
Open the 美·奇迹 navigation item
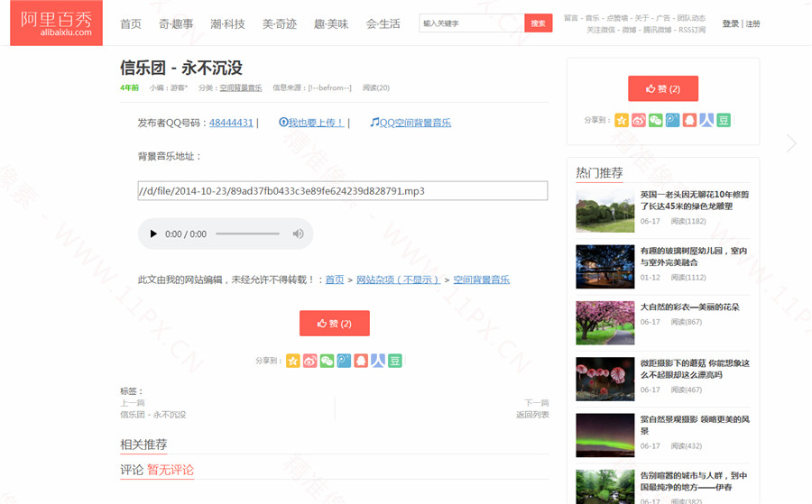pyautogui.click(x=280, y=23)
